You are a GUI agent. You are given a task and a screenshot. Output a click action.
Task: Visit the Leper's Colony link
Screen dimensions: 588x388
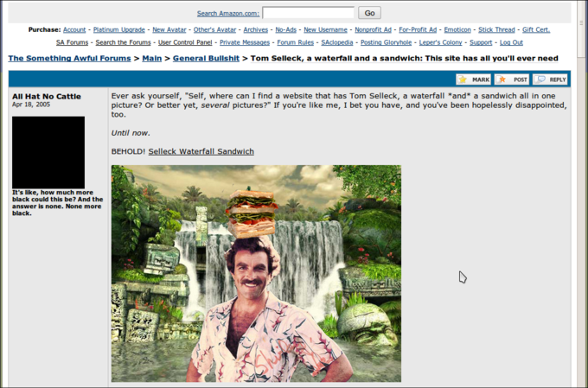point(440,42)
